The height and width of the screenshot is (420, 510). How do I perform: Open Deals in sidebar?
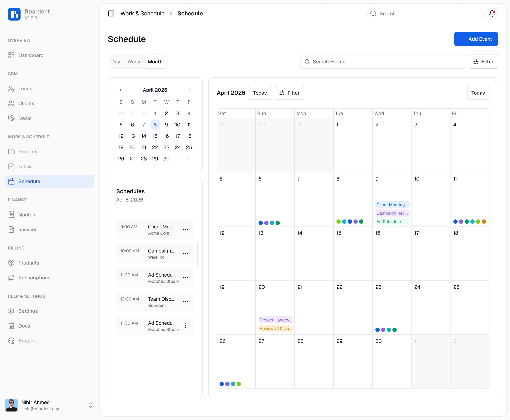50,118
